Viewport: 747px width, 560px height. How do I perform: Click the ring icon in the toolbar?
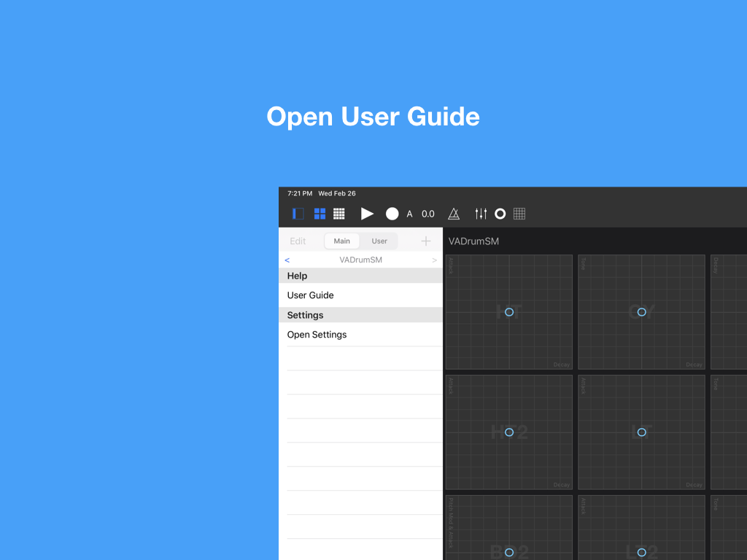(x=500, y=214)
